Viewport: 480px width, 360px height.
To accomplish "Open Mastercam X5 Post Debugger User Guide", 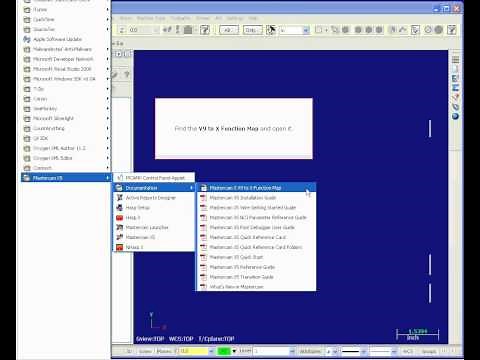I will pyautogui.click(x=256, y=228).
